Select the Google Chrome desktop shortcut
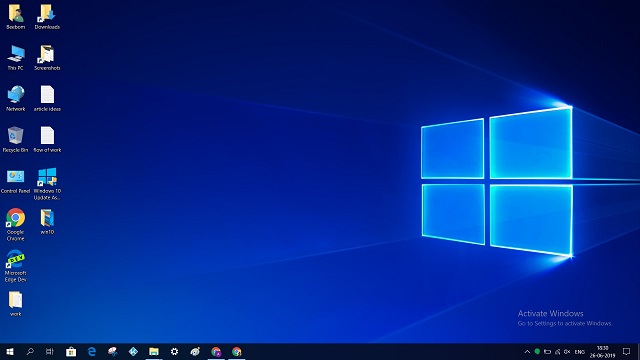Image resolution: width=640 pixels, height=360 pixels. click(x=16, y=224)
